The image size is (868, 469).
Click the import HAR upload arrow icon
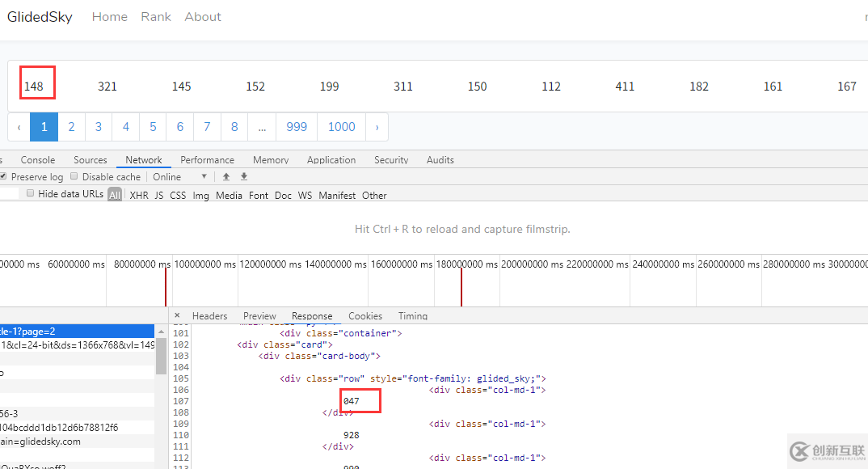coord(225,176)
